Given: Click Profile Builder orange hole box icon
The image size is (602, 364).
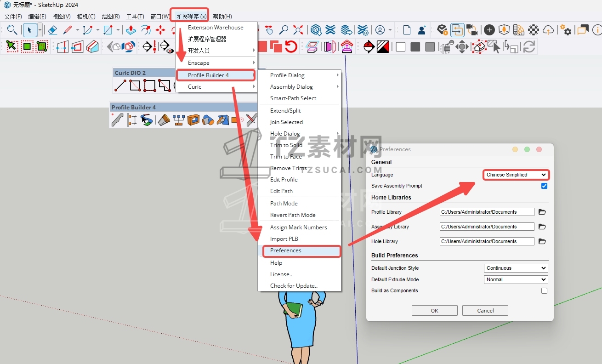Looking at the screenshot, I should 193,120.
